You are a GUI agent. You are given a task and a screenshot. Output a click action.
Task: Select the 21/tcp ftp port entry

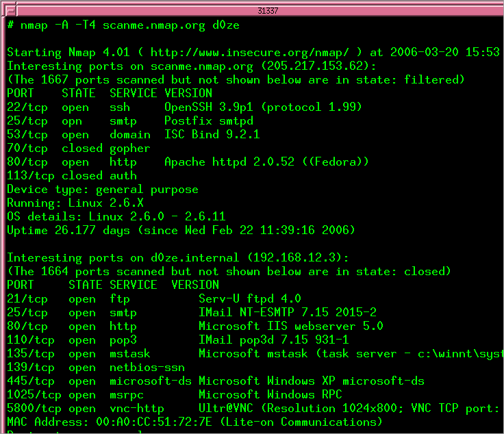click(x=68, y=298)
